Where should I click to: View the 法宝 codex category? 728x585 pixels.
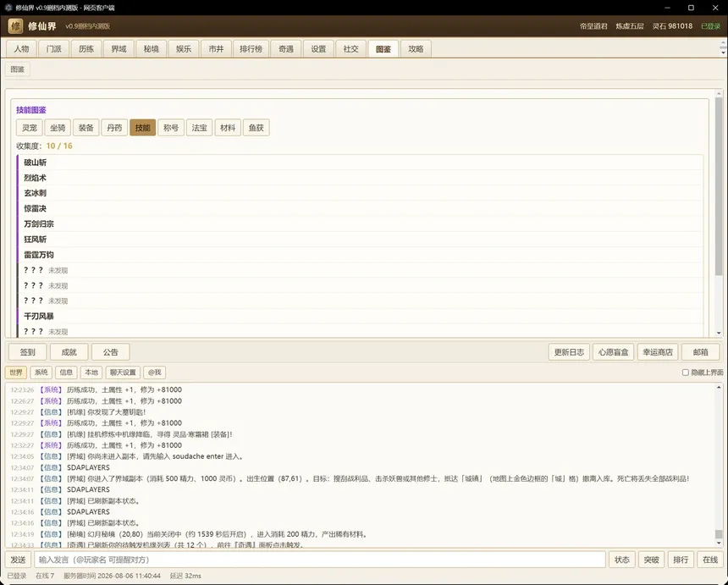point(199,128)
